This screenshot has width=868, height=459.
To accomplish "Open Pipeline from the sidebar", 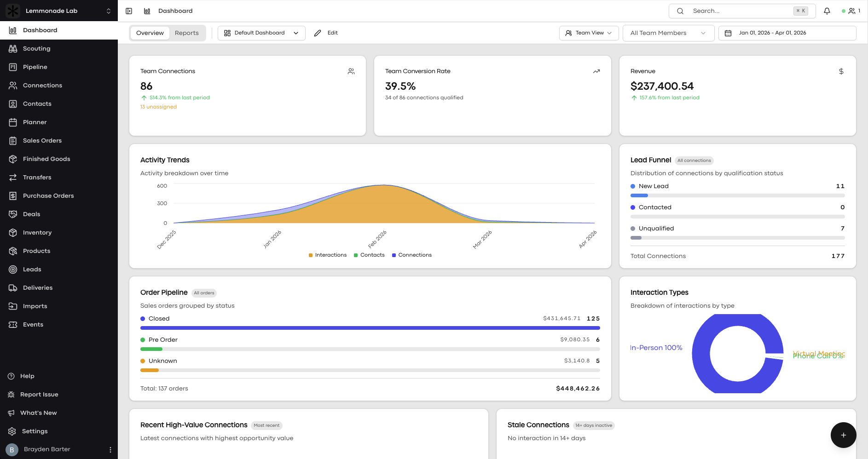I will [x=35, y=67].
